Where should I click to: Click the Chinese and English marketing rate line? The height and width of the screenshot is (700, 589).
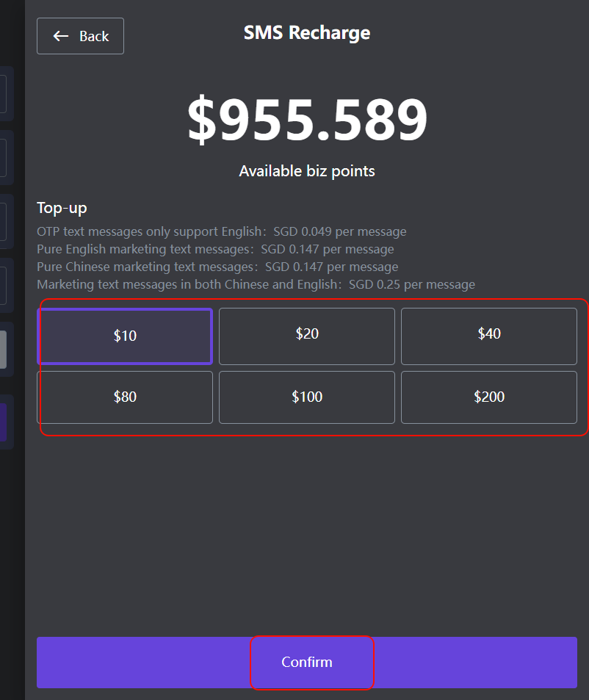coord(256,284)
